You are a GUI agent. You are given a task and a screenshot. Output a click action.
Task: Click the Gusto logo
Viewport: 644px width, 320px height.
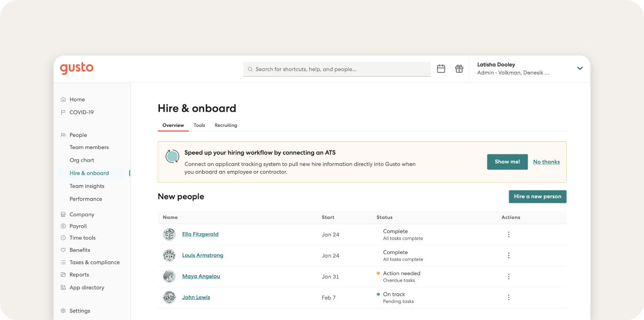coord(76,68)
